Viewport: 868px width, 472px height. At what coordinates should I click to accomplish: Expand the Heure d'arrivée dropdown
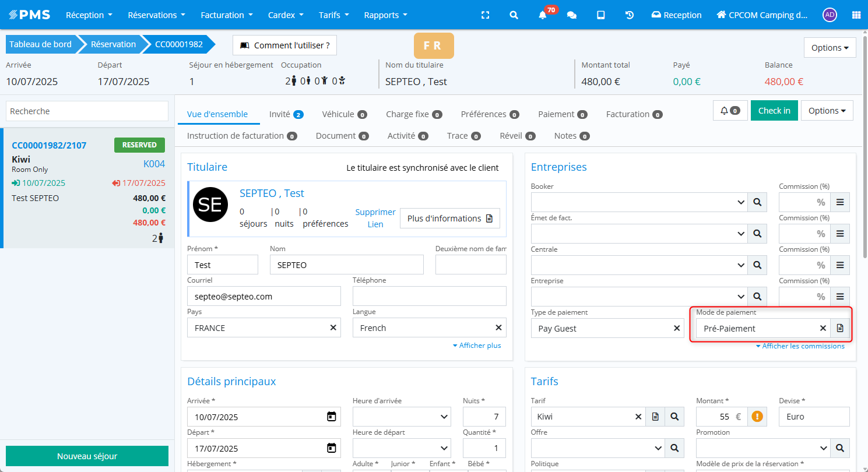402,417
